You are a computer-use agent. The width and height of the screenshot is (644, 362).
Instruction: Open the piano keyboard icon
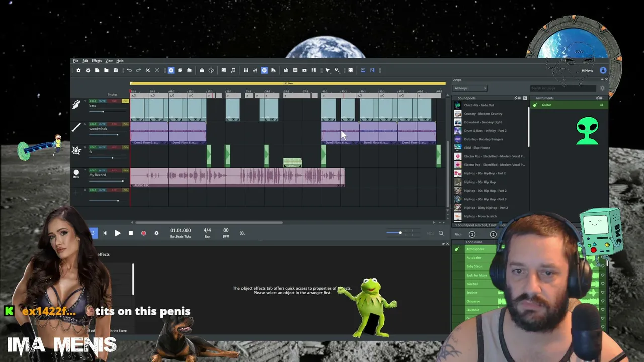coord(246,70)
